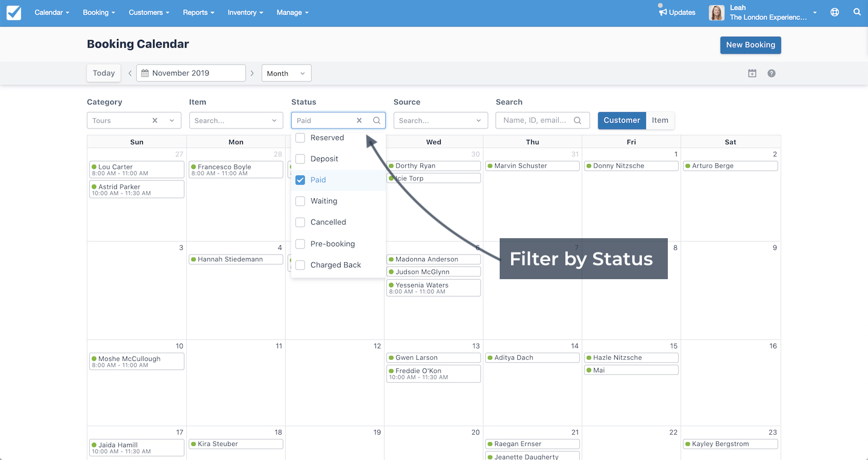Open Arturo Berge booking
The width and height of the screenshot is (868, 460).
(731, 166)
